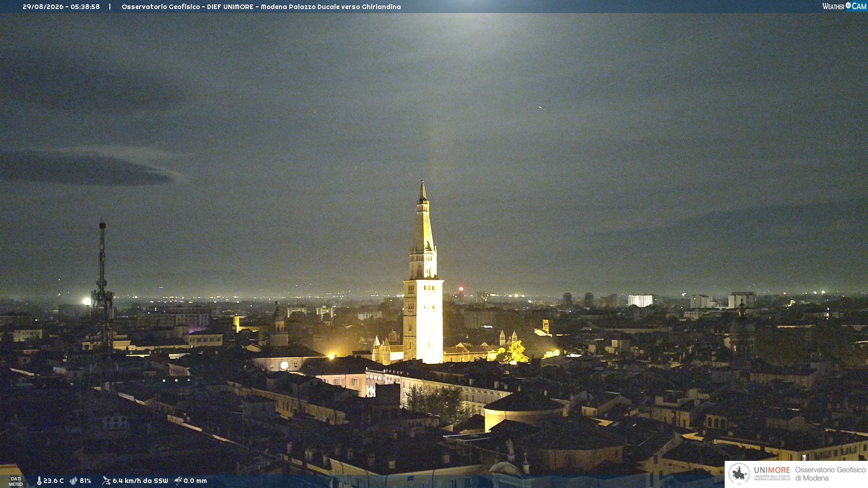Open the DATI METEO label
This screenshot has width=868, height=488.
tap(16, 481)
